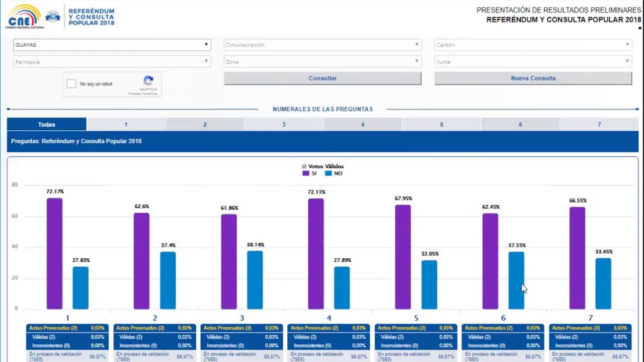The image size is (644, 362).
Task: Click the NO bar for question 1
Action: click(x=80, y=288)
